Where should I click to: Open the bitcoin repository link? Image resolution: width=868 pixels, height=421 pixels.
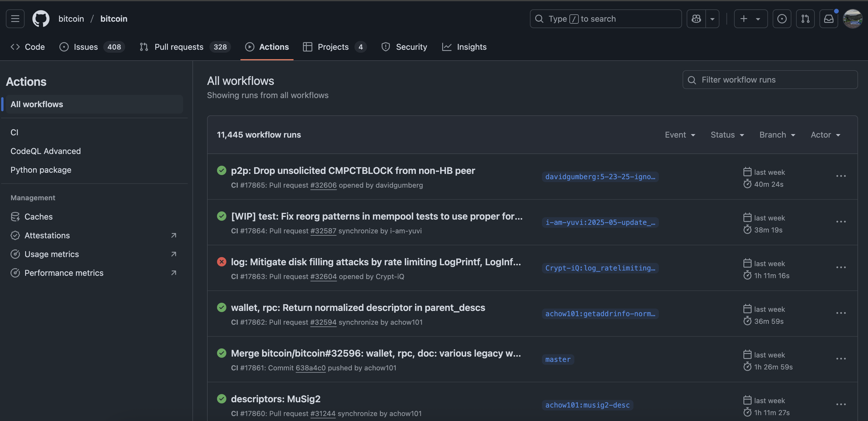(114, 18)
